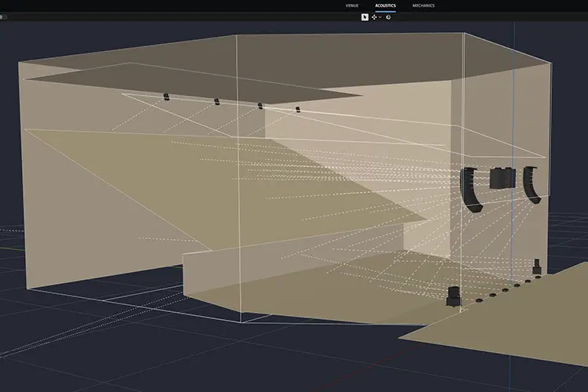588x392 pixels.
Task: Pick the leftmost ceiling delay speaker
Action: (x=166, y=97)
